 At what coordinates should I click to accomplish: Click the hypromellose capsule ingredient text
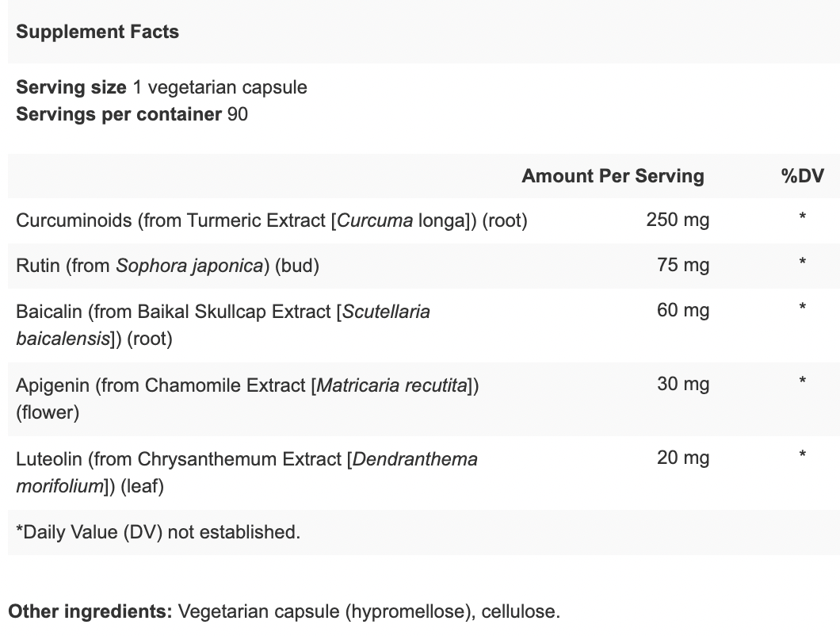[326, 611]
